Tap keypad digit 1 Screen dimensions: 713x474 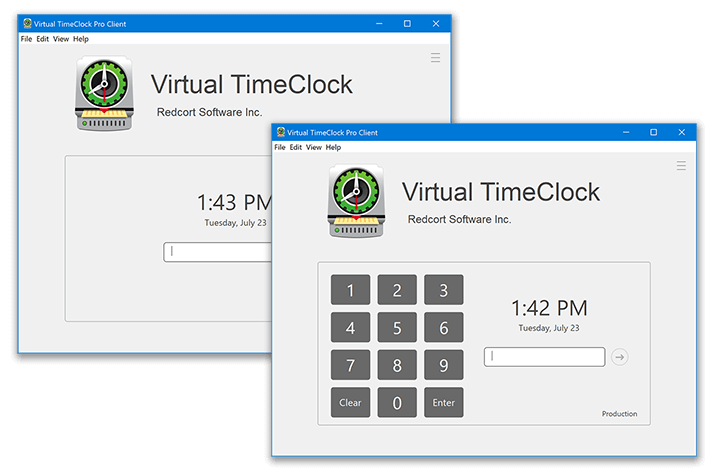pos(350,290)
